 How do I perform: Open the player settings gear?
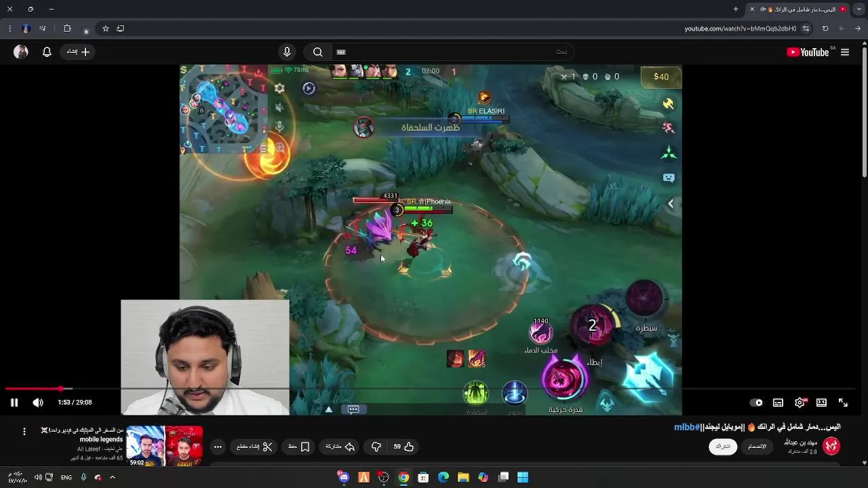(x=800, y=403)
